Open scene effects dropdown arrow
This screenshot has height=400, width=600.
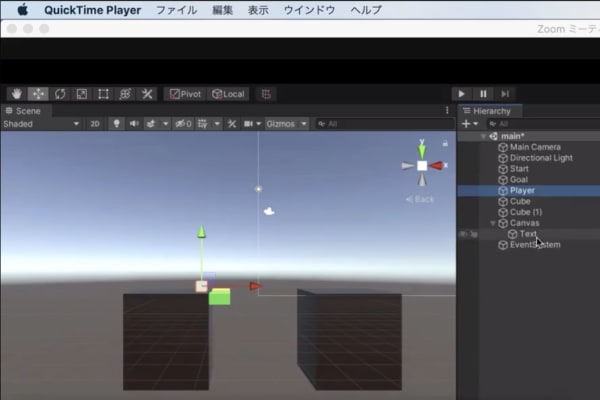[165, 124]
